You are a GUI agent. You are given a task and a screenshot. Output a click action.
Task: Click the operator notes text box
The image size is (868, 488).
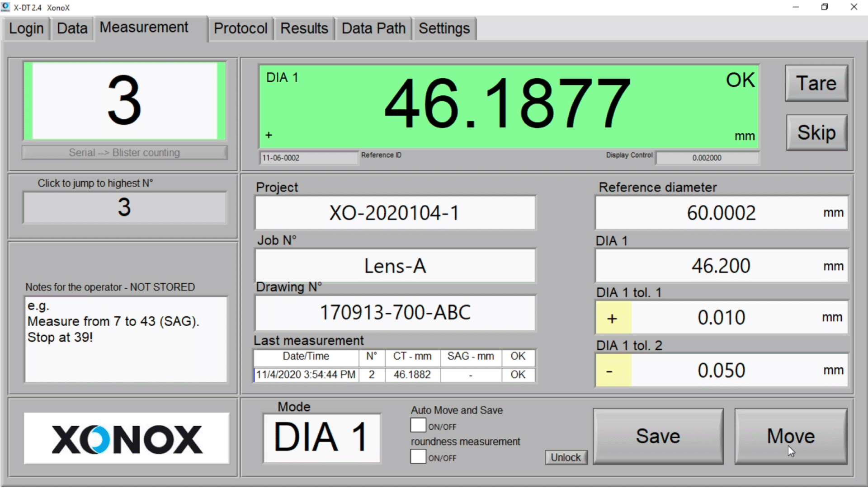[x=126, y=339]
